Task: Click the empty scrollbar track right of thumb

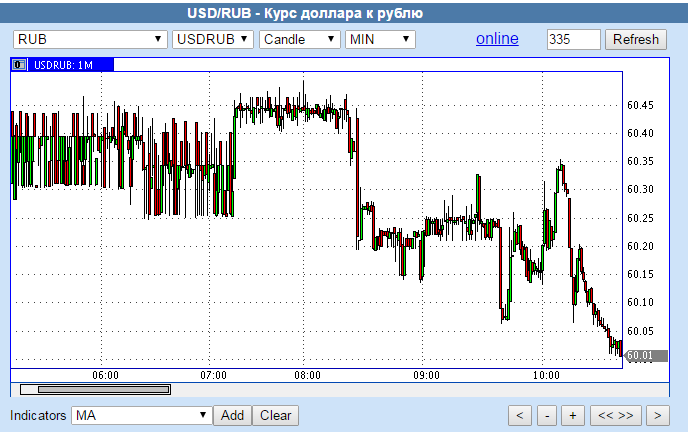Action: [x=400, y=389]
